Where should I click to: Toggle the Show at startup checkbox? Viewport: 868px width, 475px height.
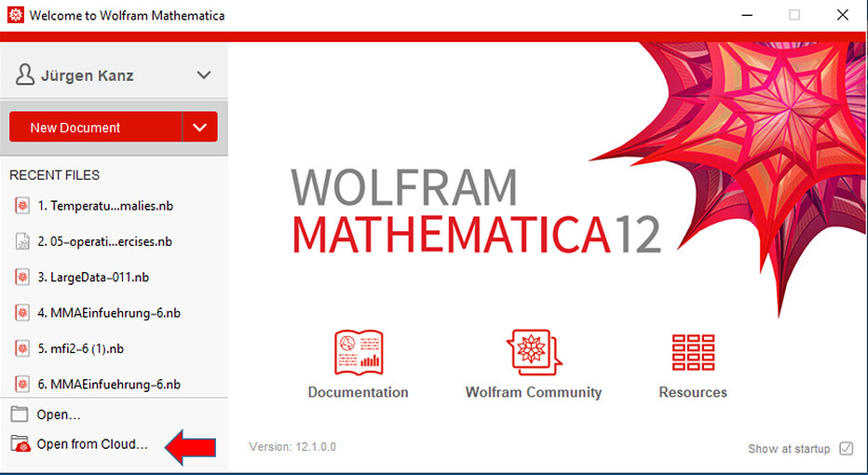click(x=846, y=448)
